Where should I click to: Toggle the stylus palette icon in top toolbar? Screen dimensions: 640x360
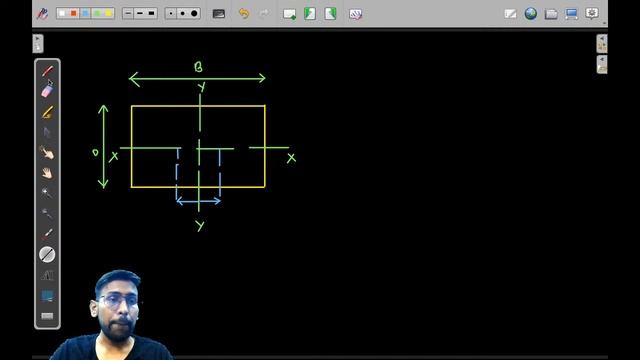(x=43, y=13)
